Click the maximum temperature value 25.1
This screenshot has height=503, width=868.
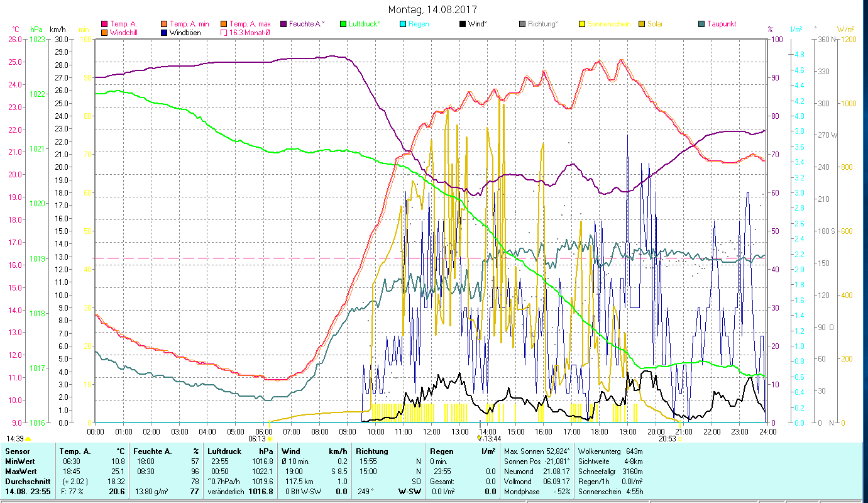tap(118, 472)
